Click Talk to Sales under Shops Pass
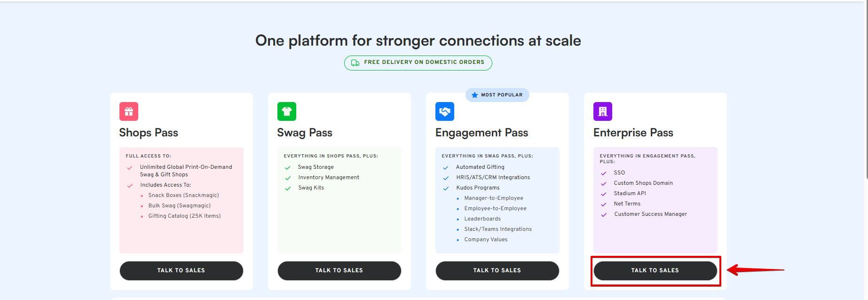This screenshot has width=868, height=300. [181, 271]
